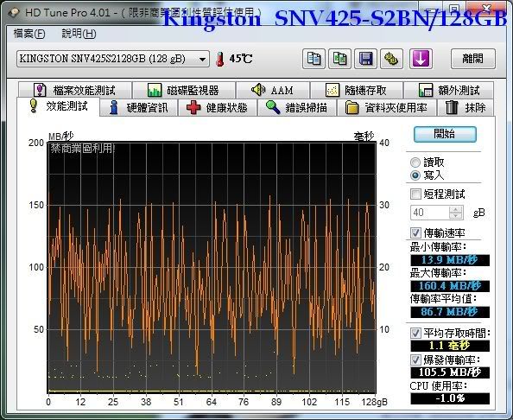Select the 效能測試 tab

58,106
